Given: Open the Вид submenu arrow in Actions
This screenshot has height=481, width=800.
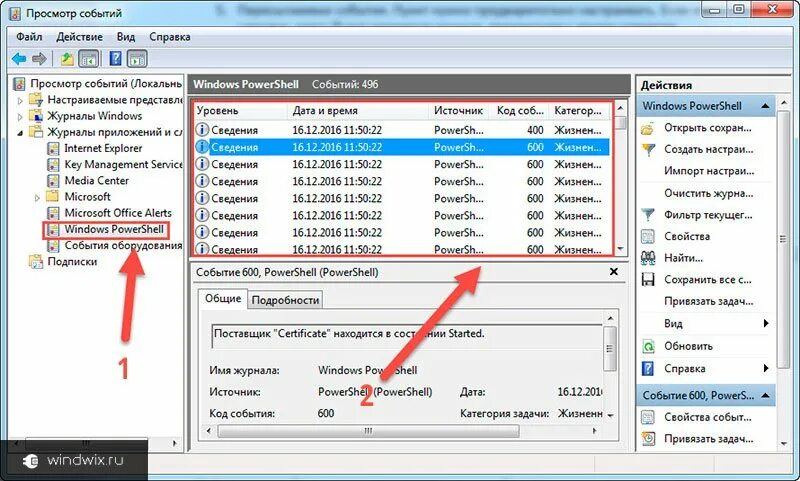Looking at the screenshot, I should (766, 323).
